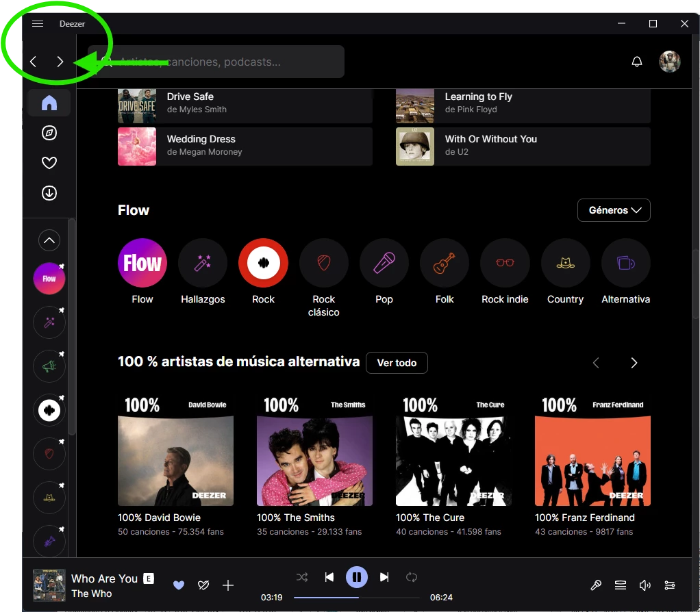Open the 100% David Bowie playlist cover

(x=175, y=448)
